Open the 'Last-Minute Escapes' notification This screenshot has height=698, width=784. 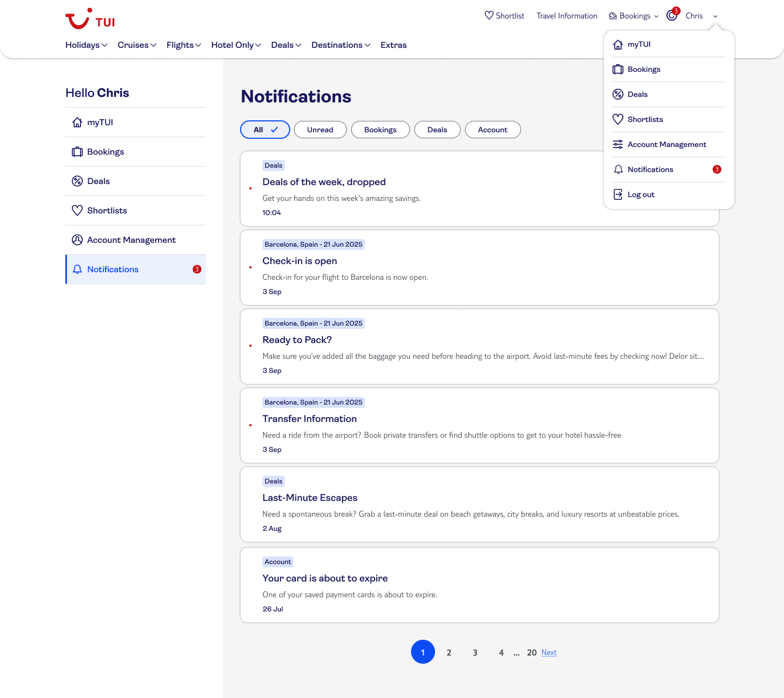pyautogui.click(x=480, y=504)
